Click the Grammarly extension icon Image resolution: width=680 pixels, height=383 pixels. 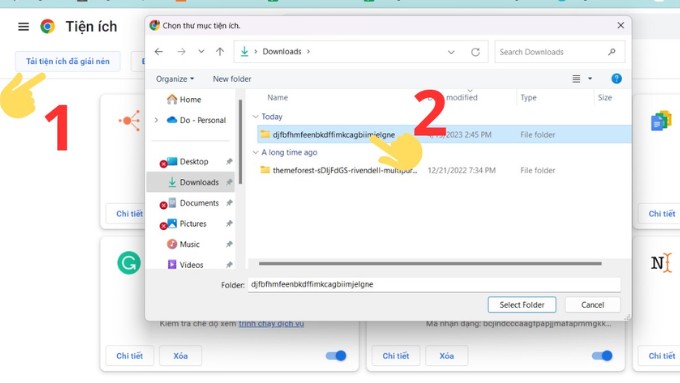[x=129, y=262]
